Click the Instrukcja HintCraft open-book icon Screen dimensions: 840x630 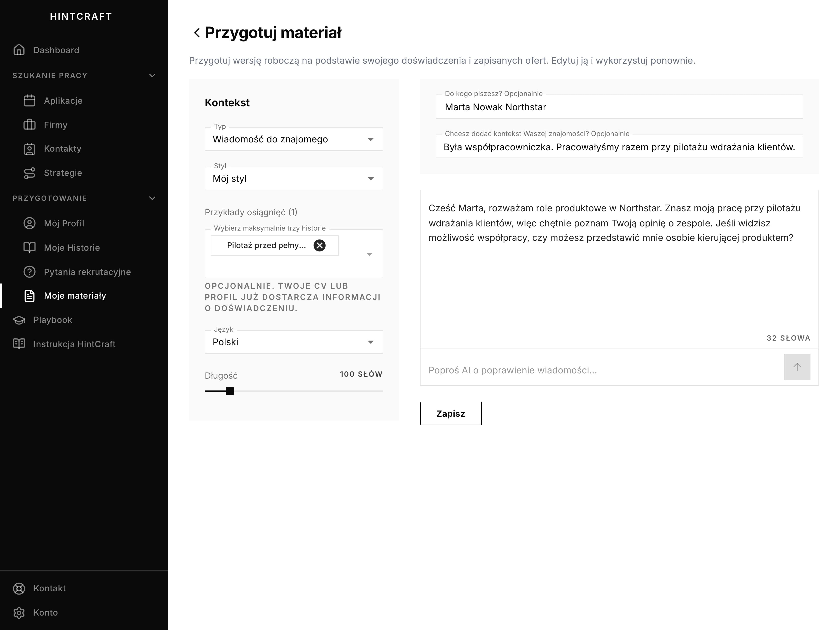click(x=19, y=344)
